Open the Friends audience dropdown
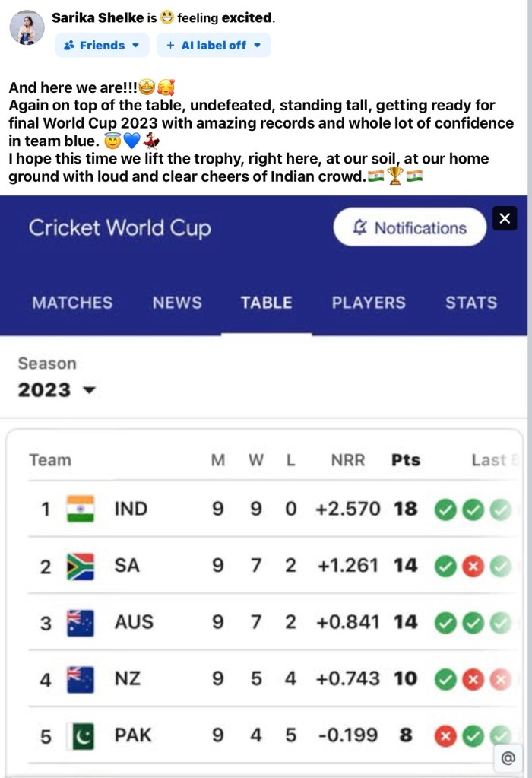The image size is (532, 778). coord(102,46)
